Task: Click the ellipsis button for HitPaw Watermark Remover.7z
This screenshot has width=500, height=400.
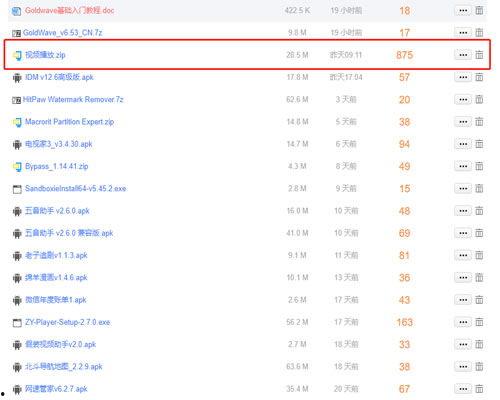Action: pos(463,100)
